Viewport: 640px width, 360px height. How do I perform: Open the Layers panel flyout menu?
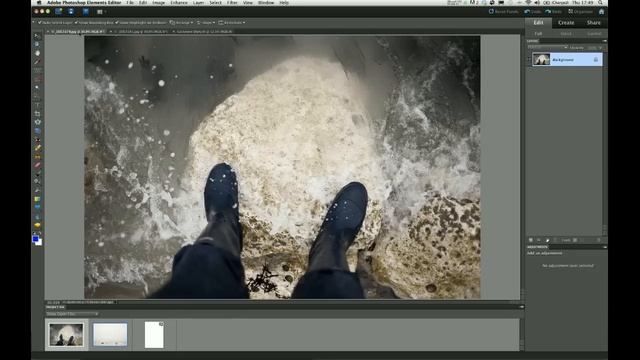pyautogui.click(x=604, y=41)
